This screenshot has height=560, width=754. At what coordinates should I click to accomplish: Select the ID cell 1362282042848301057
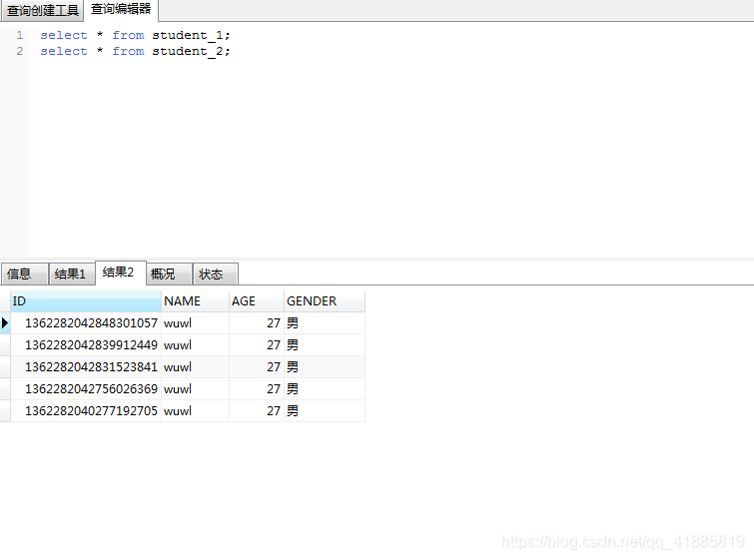tap(86, 323)
